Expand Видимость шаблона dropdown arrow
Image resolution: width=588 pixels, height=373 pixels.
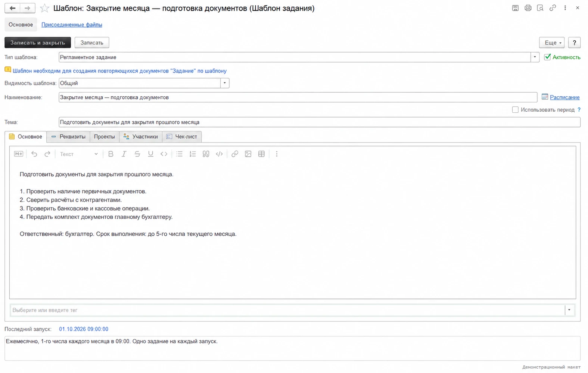point(225,83)
